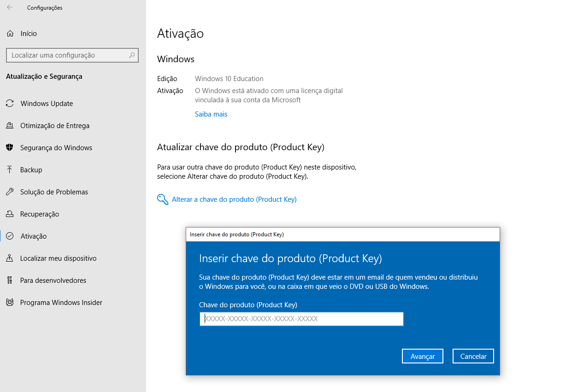The width and height of the screenshot is (566, 392).
Task: Click the Programa Windows Insider icon
Action: [9, 302]
